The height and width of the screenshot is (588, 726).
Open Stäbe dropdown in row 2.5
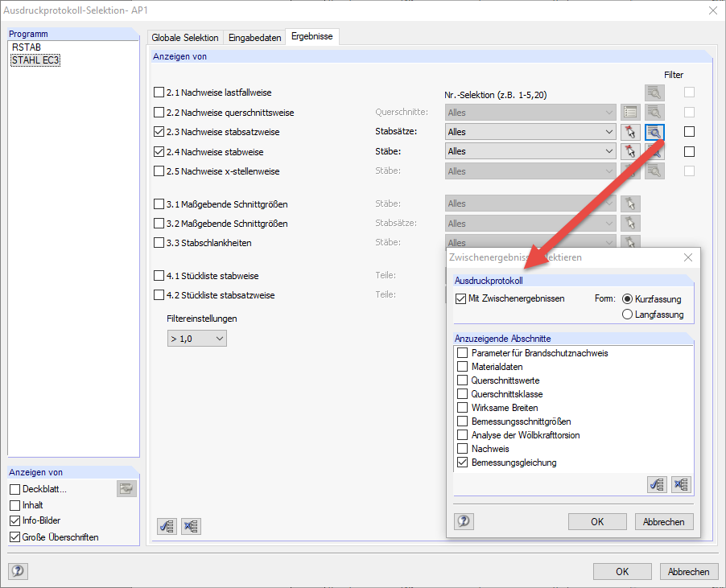pos(530,171)
